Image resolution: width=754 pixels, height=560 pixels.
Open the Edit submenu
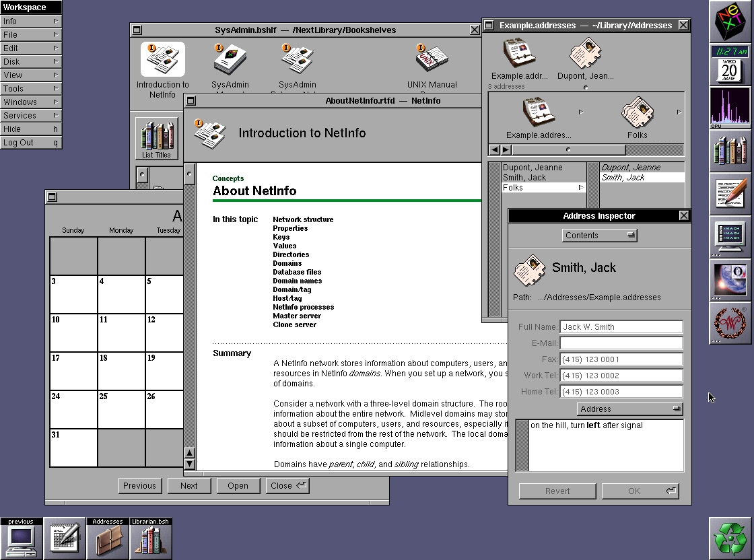[x=31, y=48]
